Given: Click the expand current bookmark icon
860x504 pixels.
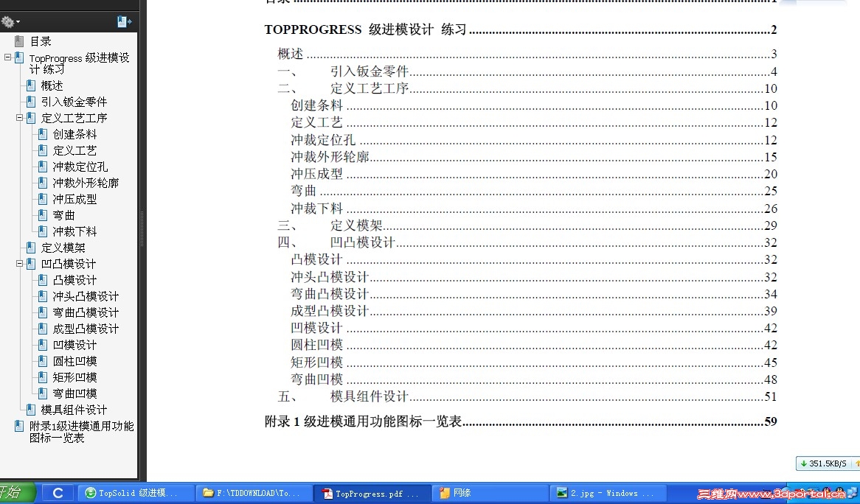Looking at the screenshot, I should click(x=124, y=22).
